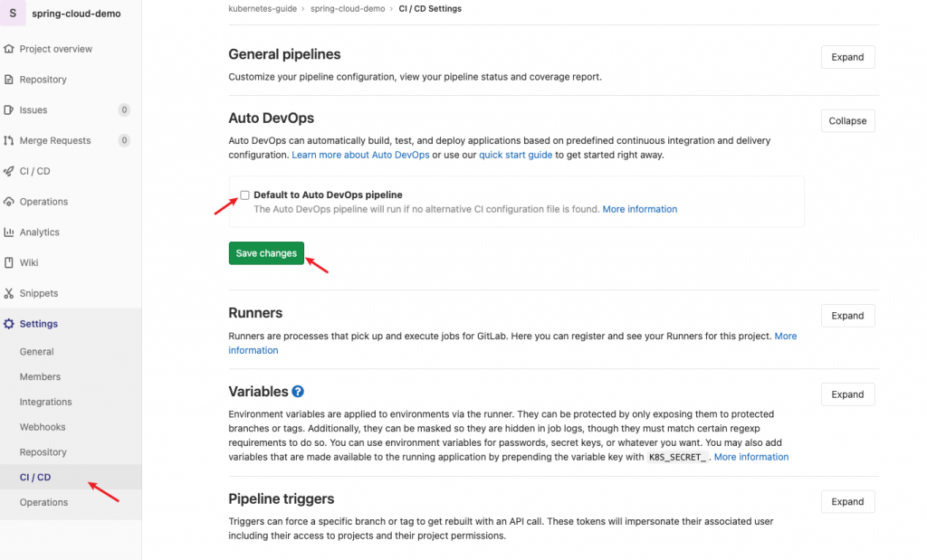Select Operations under Settings submenu
Screen dimensions: 927x560
coord(43,502)
